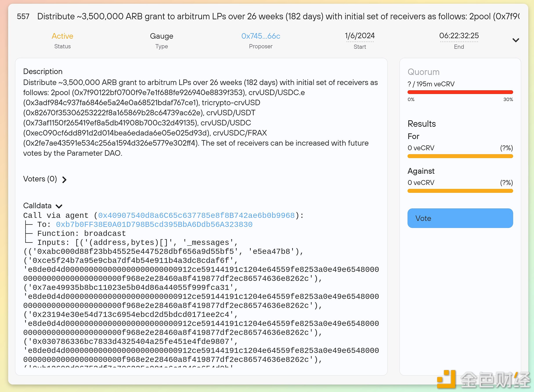The width and height of the screenshot is (534, 392).
Task: Click the Against votes progress bar
Action: pyautogui.click(x=460, y=191)
